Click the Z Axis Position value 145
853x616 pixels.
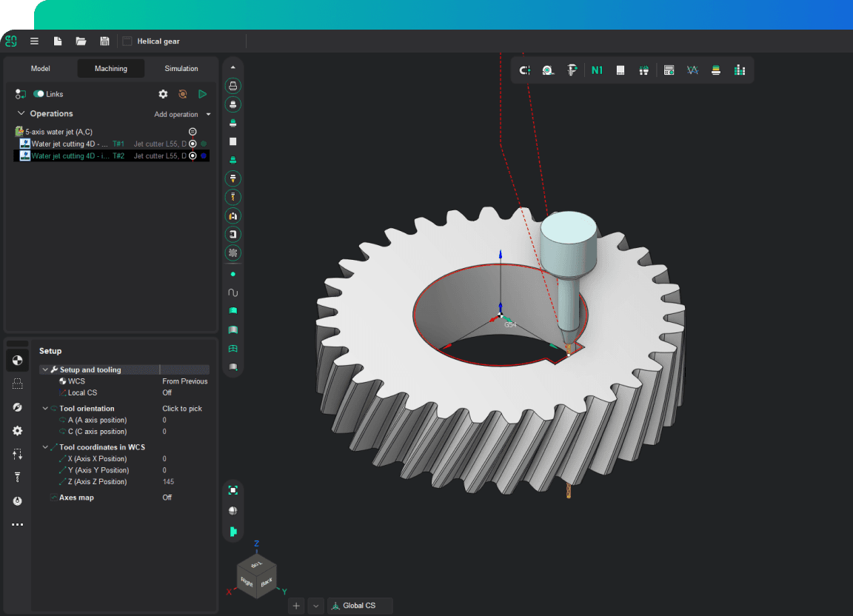pyautogui.click(x=169, y=482)
